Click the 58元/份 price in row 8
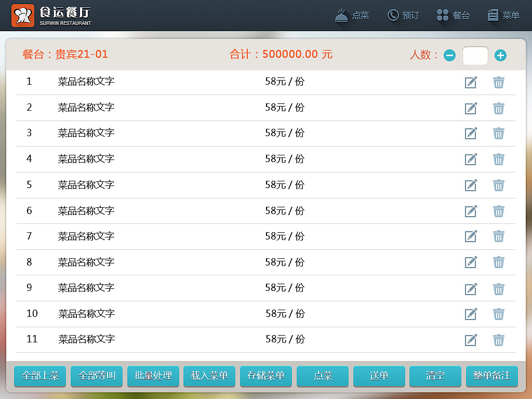This screenshot has height=399, width=532. click(285, 262)
